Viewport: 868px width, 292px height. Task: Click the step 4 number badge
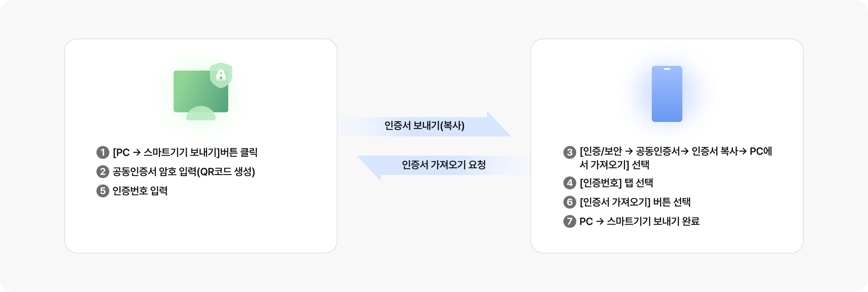(570, 183)
